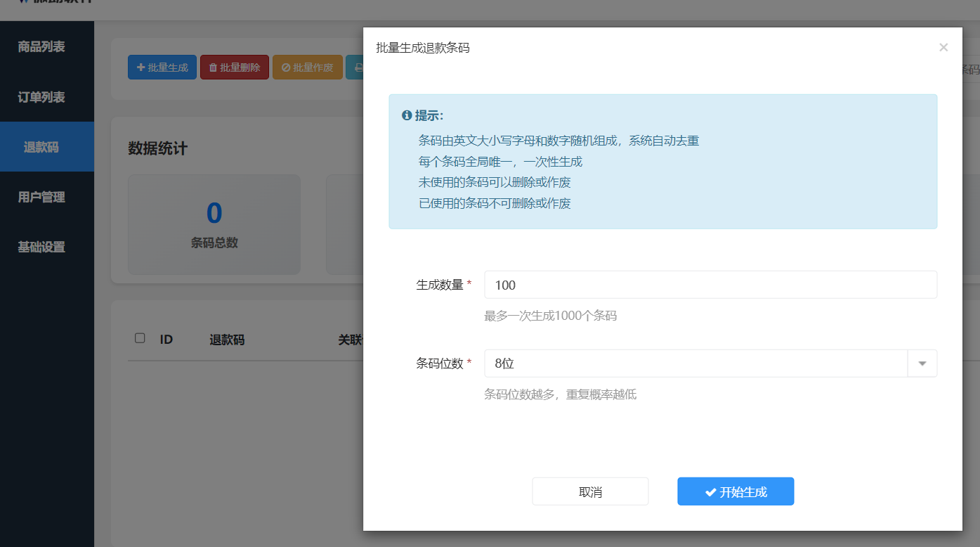The width and height of the screenshot is (980, 547).
Task: Click the 生成数量 input field
Action: click(710, 285)
